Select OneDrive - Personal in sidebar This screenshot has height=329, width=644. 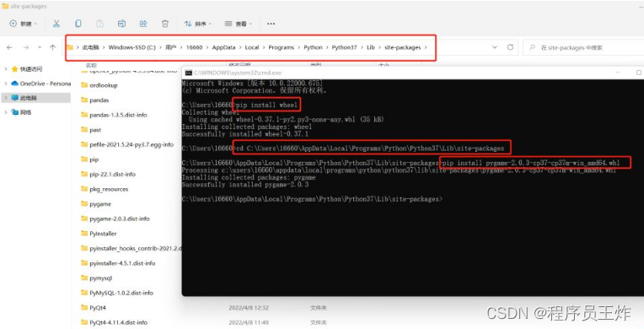click(x=41, y=84)
